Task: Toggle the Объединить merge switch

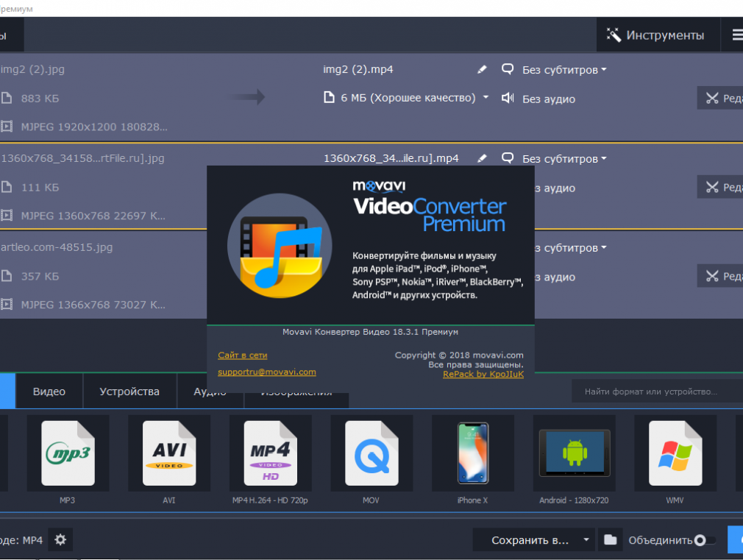Action: point(704,540)
